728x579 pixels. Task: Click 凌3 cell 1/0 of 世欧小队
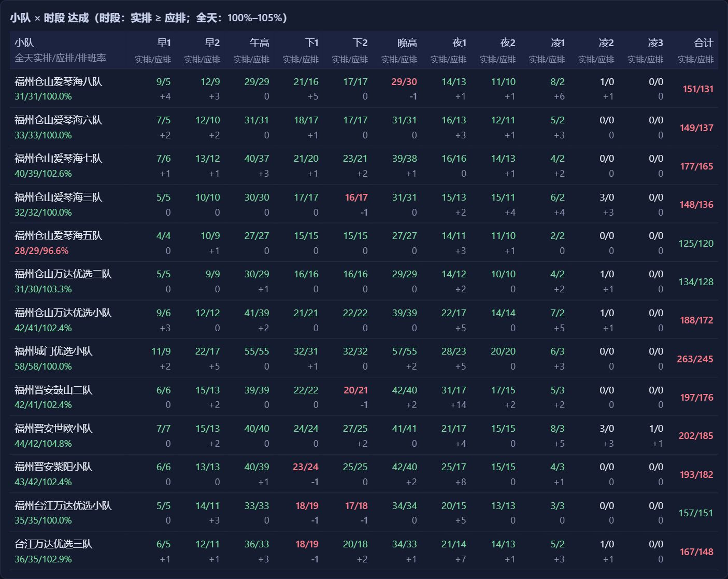coord(656,429)
